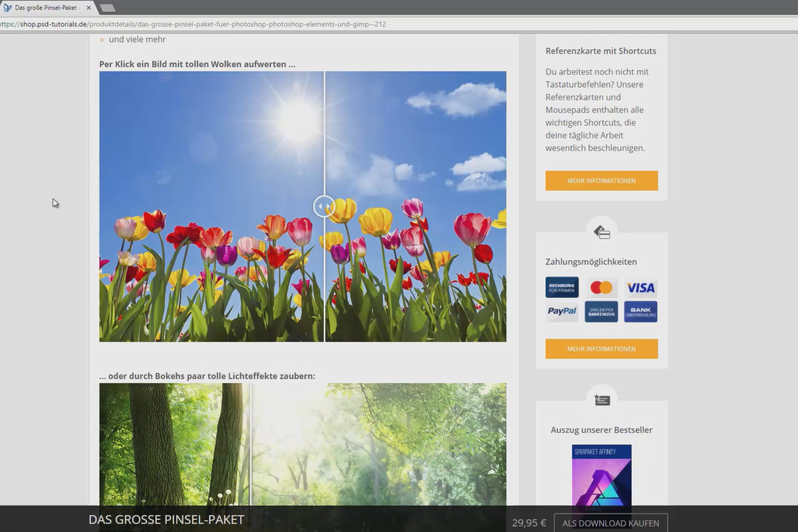Open a new browser tab
Screen dimensions: 798x532
point(107,8)
